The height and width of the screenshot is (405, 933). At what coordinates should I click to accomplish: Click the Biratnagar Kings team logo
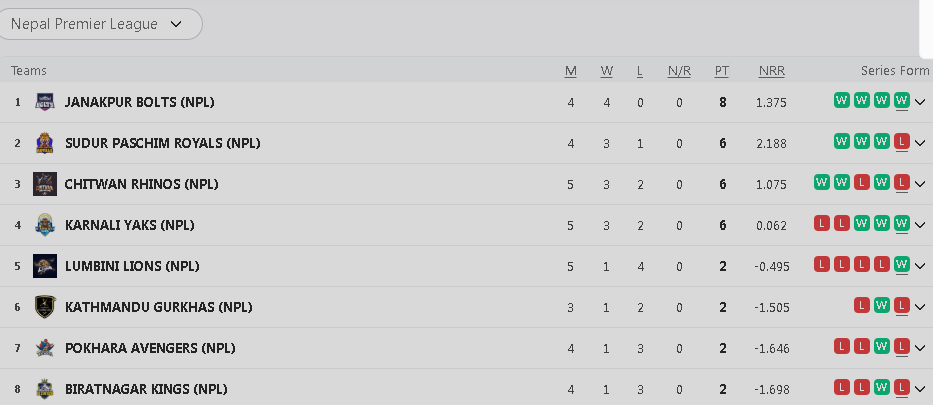[x=44, y=389]
